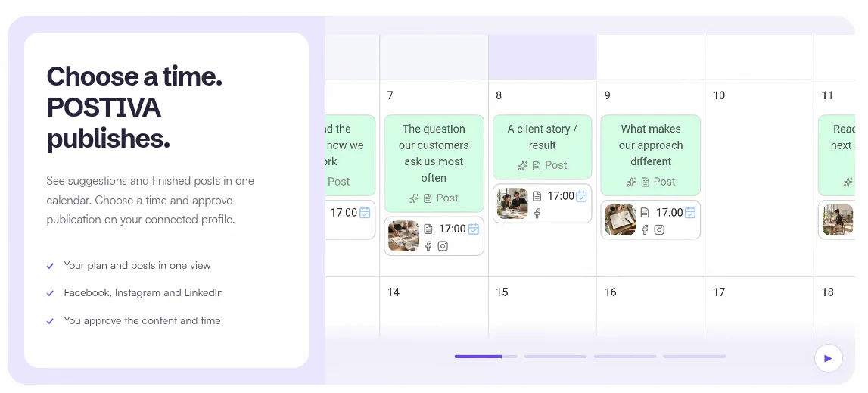Viewport: 868px width, 393px height.
Task: Switch to the fourth carousel slide indicator
Action: click(694, 357)
